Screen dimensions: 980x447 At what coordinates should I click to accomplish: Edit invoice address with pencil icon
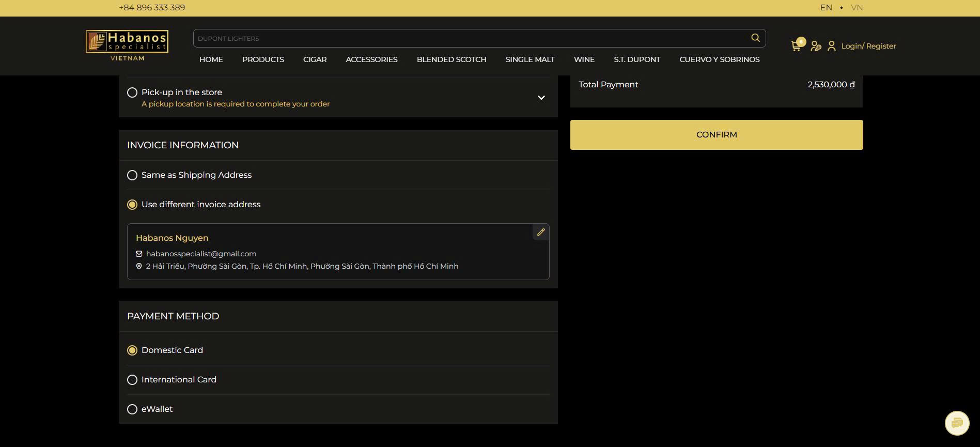(541, 232)
